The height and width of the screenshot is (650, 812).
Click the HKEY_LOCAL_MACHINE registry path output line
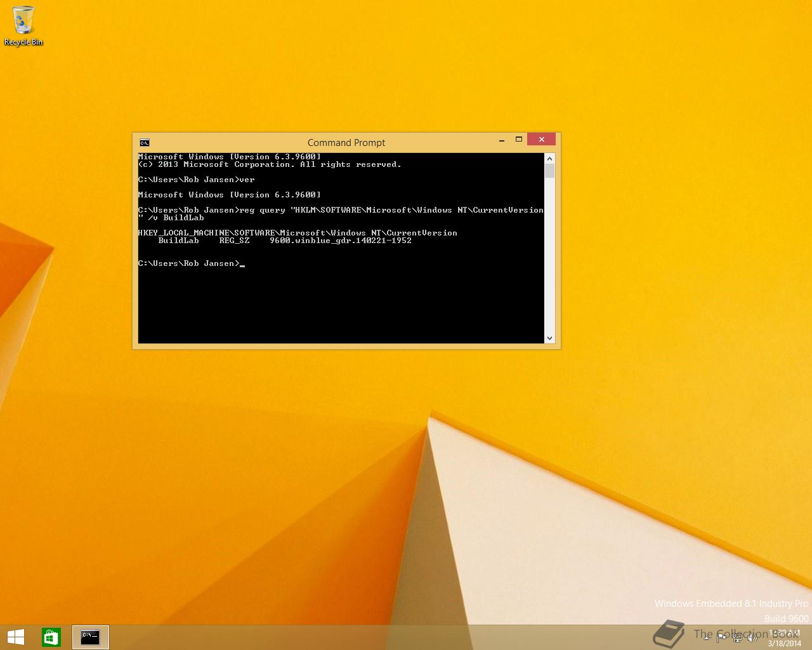pos(298,233)
